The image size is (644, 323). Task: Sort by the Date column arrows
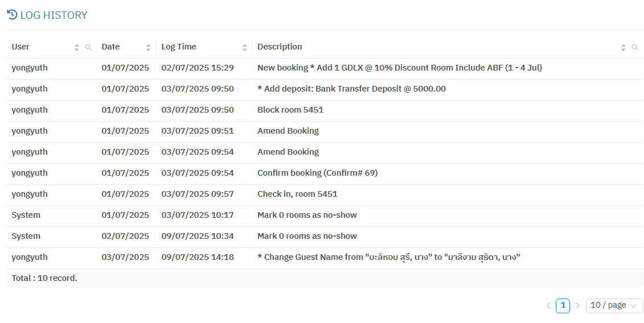point(149,47)
